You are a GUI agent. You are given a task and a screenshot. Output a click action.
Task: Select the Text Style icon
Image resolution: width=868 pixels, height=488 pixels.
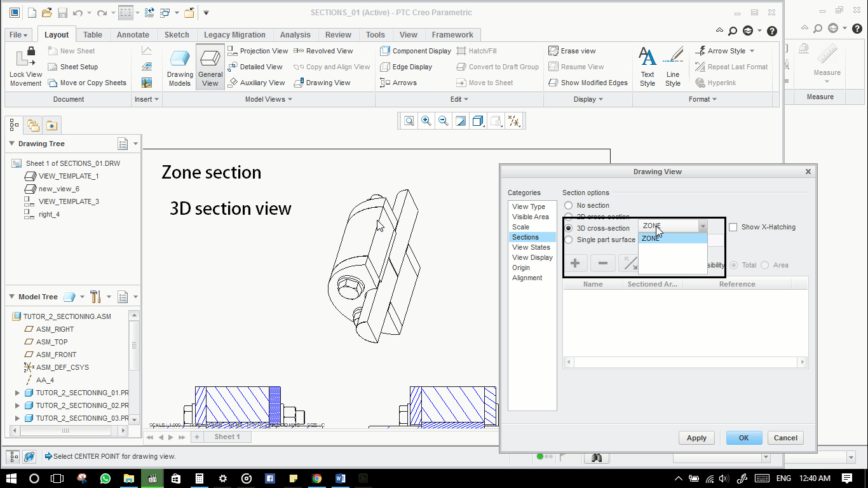click(x=648, y=58)
